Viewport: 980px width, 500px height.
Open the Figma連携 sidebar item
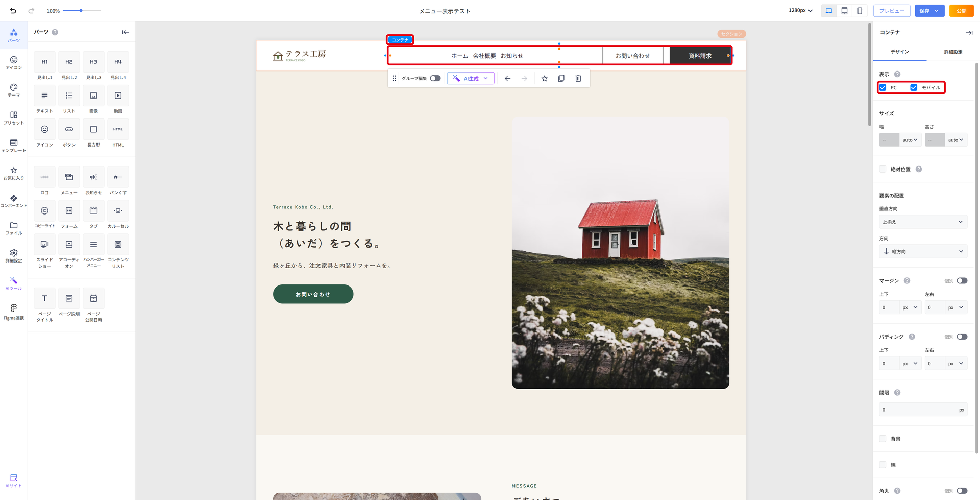pos(14,312)
